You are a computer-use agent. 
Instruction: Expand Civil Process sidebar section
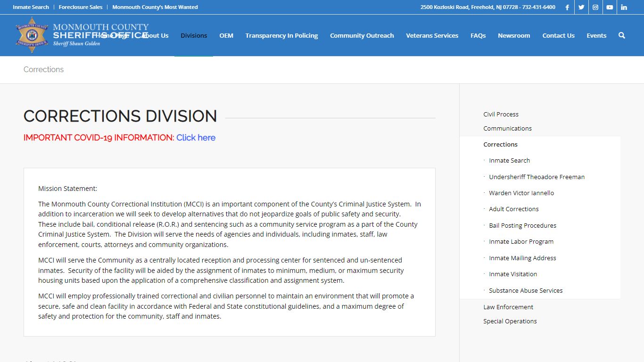501,114
